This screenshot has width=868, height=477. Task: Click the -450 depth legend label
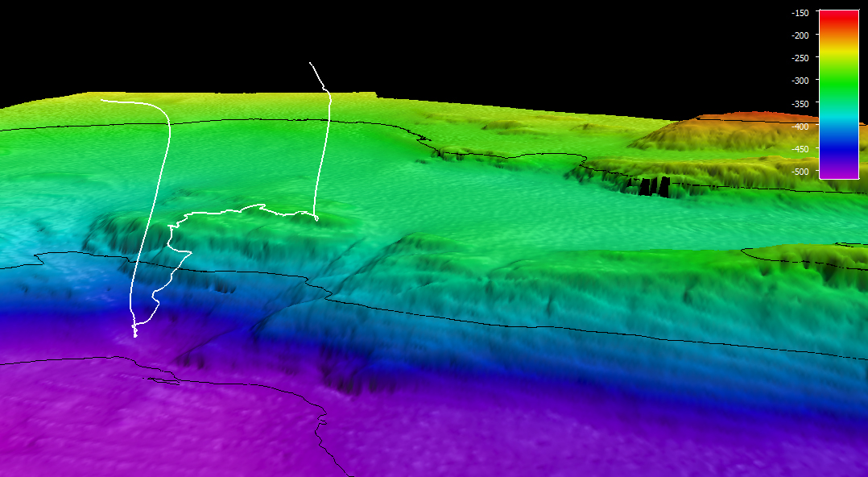click(x=800, y=149)
